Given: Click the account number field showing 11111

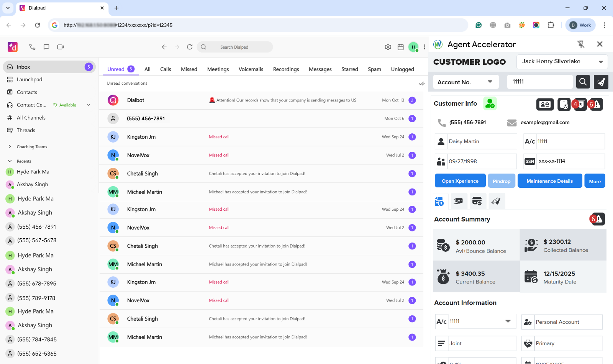Looking at the screenshot, I should pos(540,82).
